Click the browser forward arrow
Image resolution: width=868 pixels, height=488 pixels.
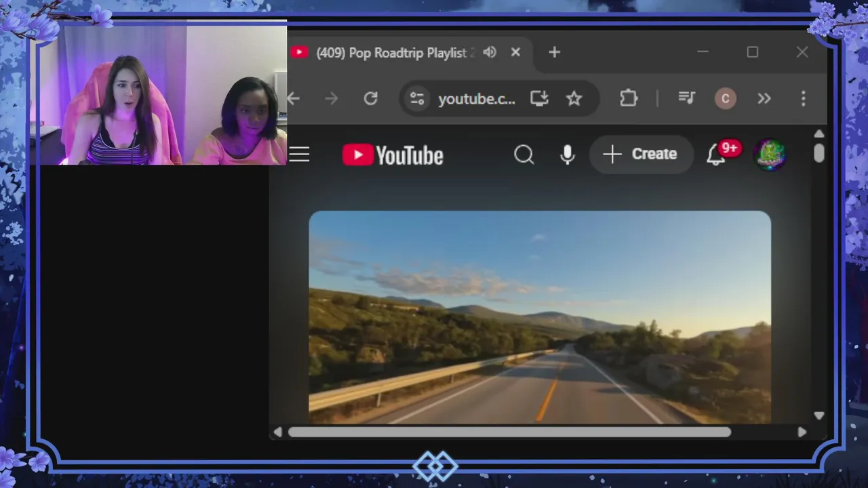click(332, 99)
